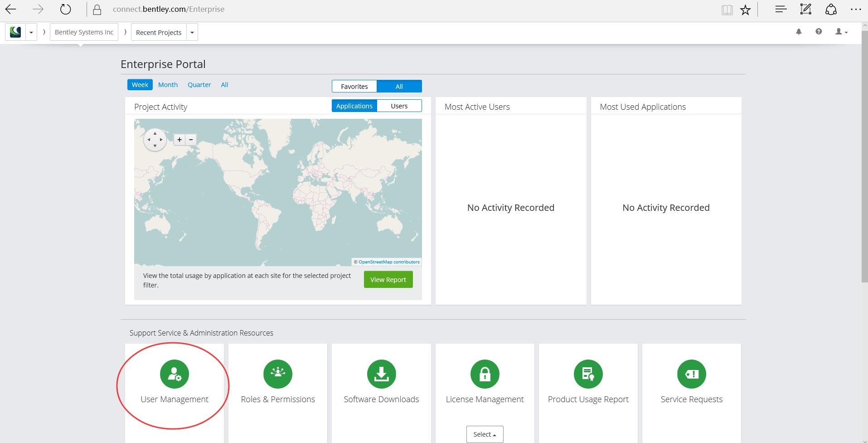
Task: Select the All time filter
Action: tap(224, 85)
